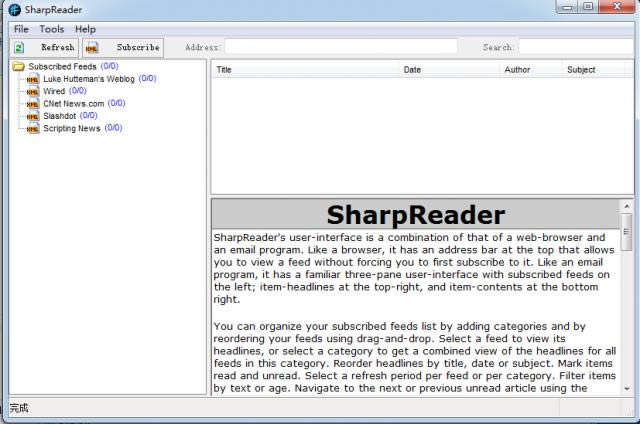Focus the Search input field

[x=576, y=47]
